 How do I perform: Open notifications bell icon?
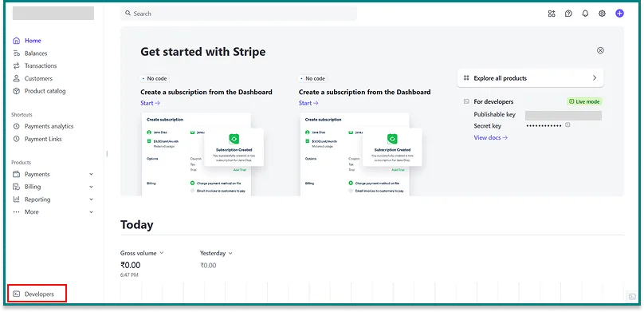(x=585, y=14)
